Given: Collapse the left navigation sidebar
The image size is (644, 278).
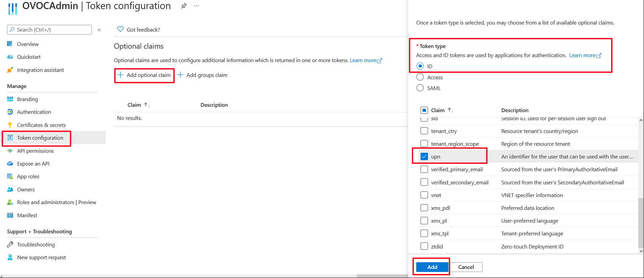Looking at the screenshot, I should 99,30.
